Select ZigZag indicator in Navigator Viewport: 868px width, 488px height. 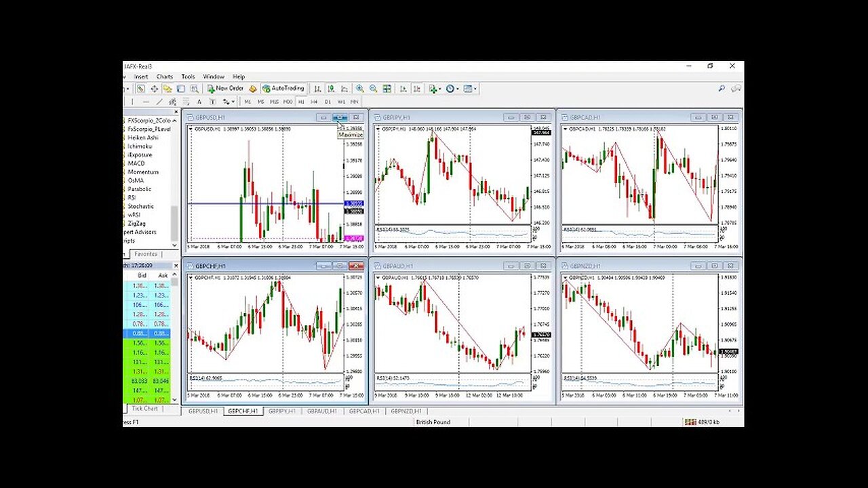[x=136, y=223]
